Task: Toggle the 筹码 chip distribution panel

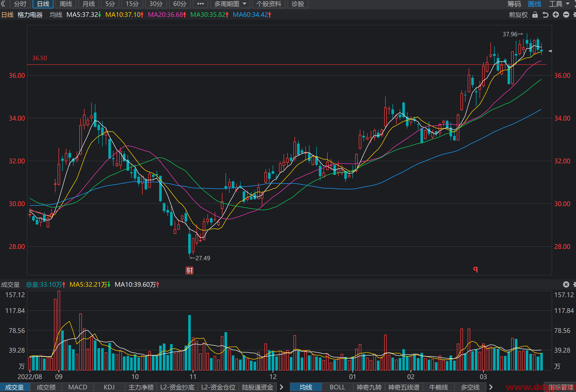Action: 514,4
